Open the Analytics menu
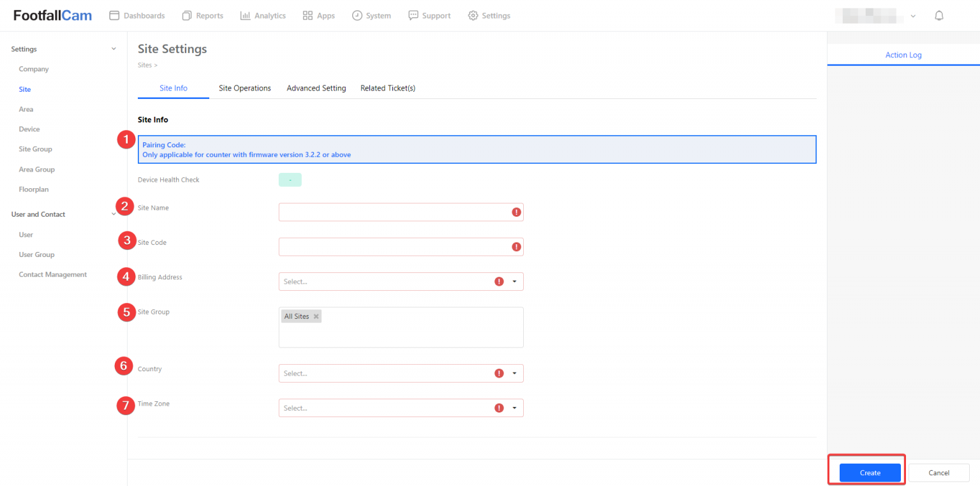Image resolution: width=980 pixels, height=486 pixels. (263, 16)
